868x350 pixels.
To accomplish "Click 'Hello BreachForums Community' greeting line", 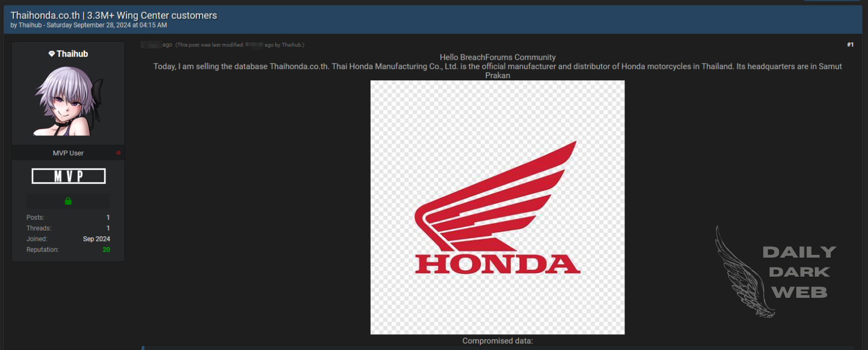I will click(497, 57).
